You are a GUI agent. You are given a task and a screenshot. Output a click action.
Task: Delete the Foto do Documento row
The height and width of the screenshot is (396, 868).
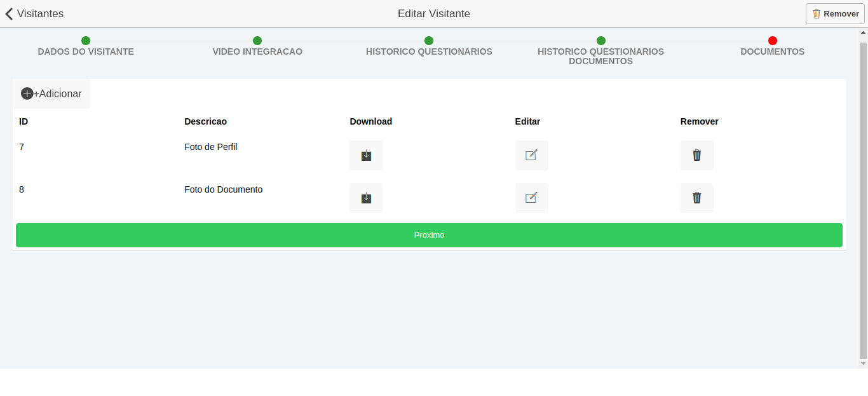click(x=696, y=198)
